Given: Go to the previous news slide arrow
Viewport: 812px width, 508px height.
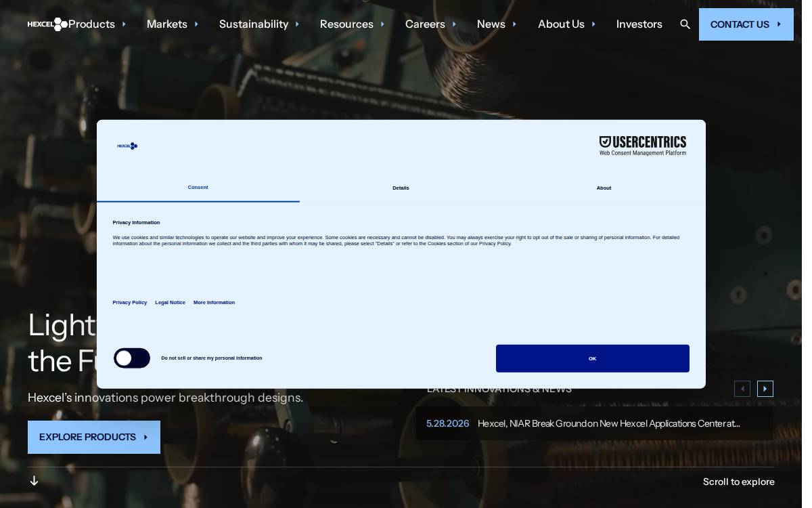Looking at the screenshot, I should tap(742, 389).
